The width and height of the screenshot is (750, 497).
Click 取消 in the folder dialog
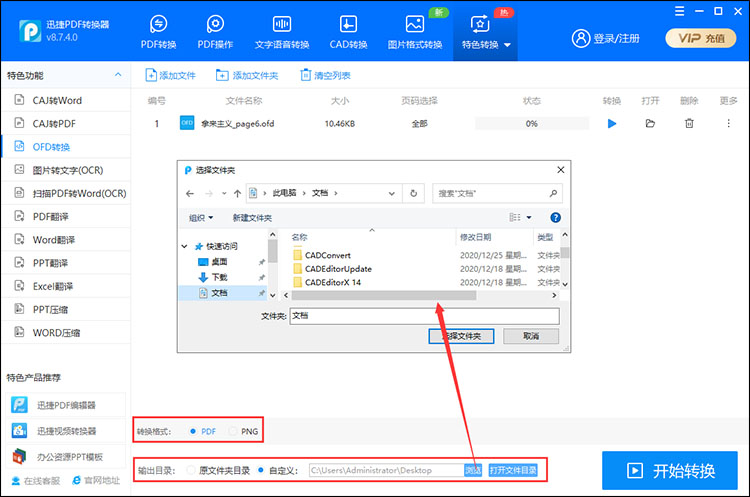531,336
